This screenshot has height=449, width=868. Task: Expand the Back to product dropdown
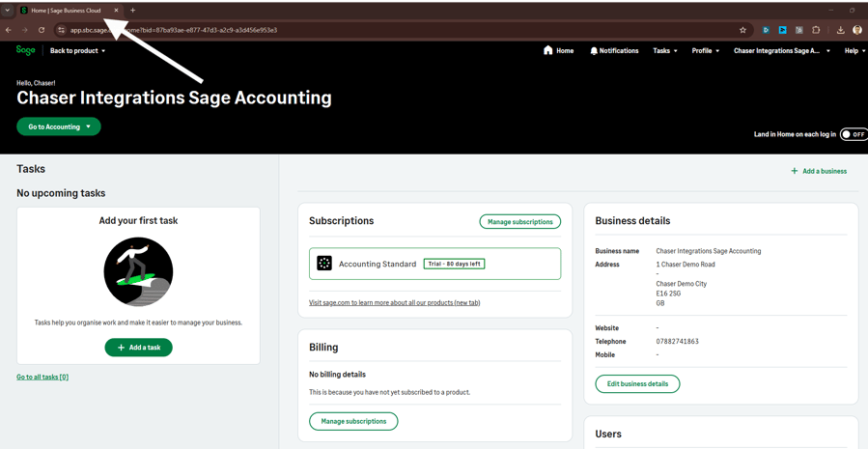pos(77,50)
